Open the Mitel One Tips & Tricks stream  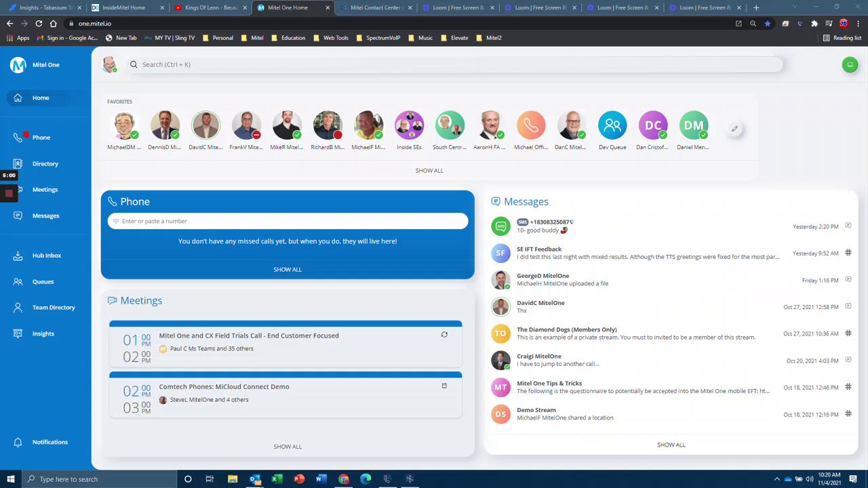(671, 387)
